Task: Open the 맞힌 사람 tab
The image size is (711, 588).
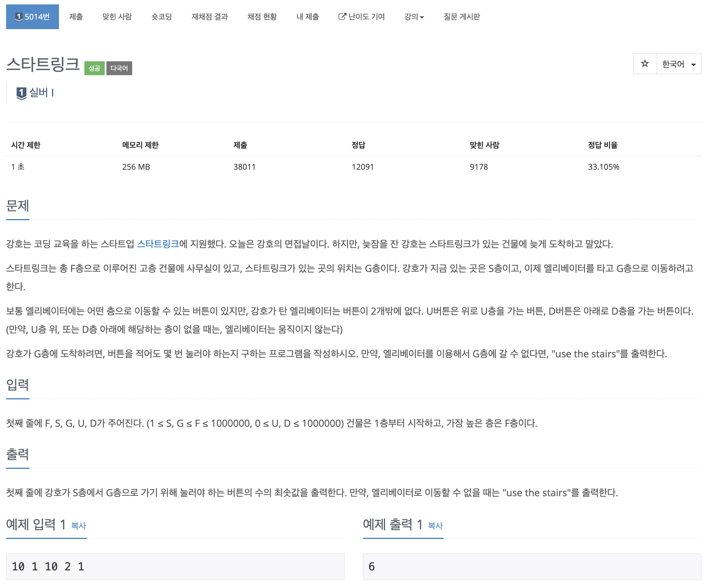Action: tap(118, 16)
